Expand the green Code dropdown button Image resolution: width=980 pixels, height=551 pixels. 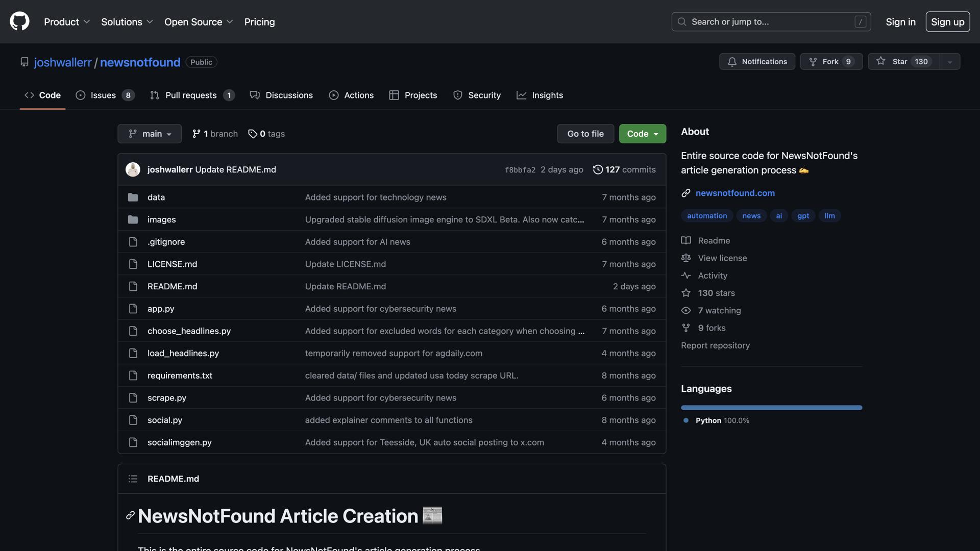[642, 134]
